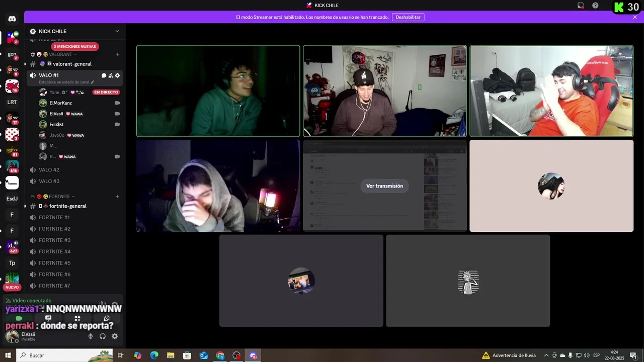
Task: Dismiss the streamer mode banner
Action: [x=635, y=17]
